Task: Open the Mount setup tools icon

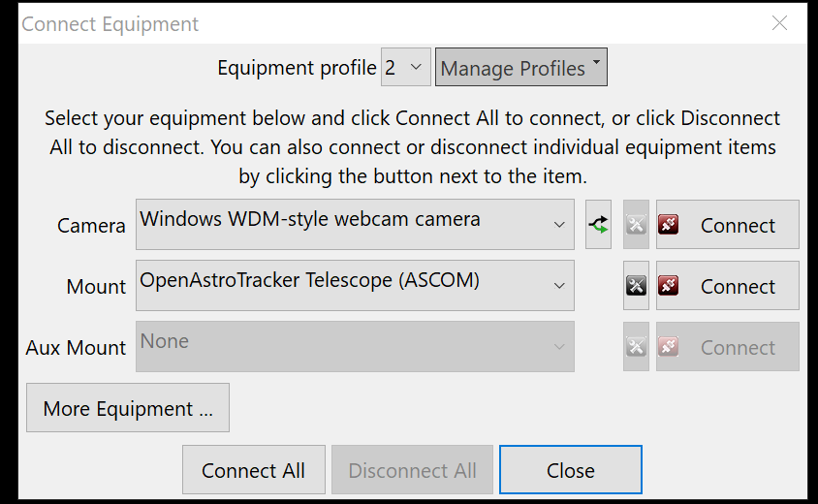Action: point(636,285)
